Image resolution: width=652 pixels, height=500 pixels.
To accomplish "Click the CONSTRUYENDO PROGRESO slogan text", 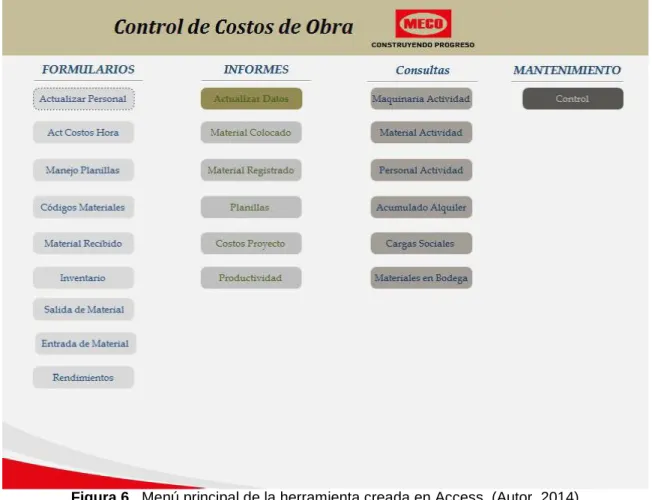I will pos(423,45).
